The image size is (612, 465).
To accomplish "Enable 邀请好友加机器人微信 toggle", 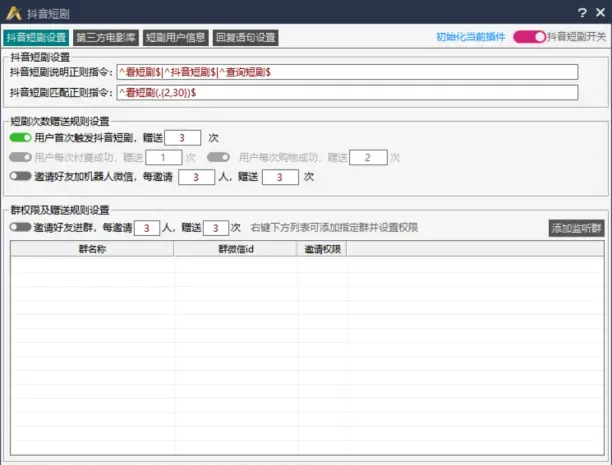I will point(20,176).
